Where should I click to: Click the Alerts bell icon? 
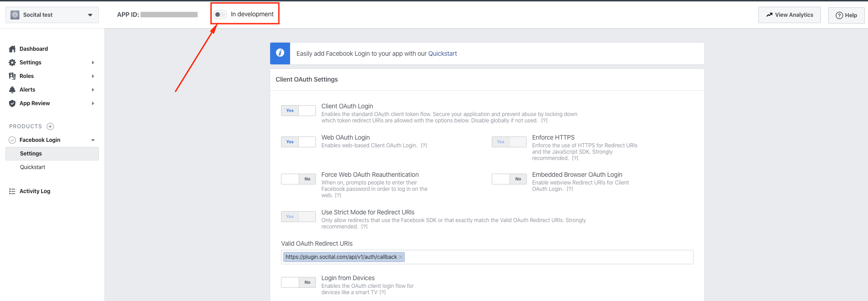[12, 90]
